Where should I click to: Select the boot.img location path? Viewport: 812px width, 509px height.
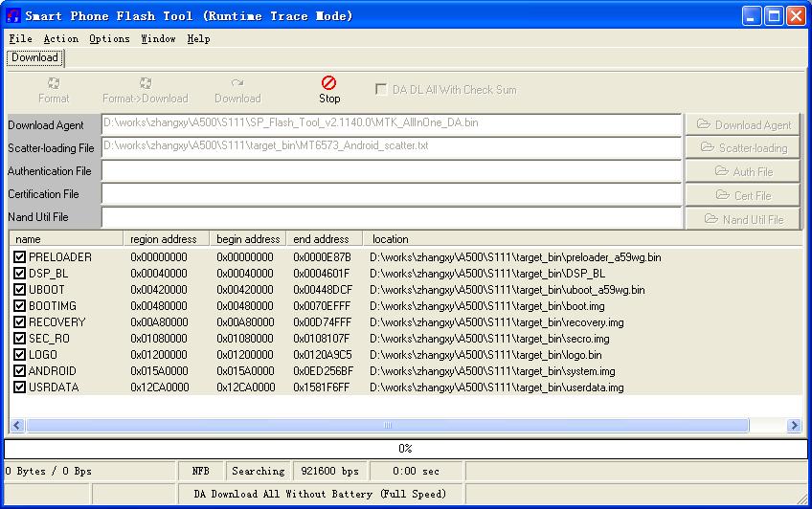[486, 306]
